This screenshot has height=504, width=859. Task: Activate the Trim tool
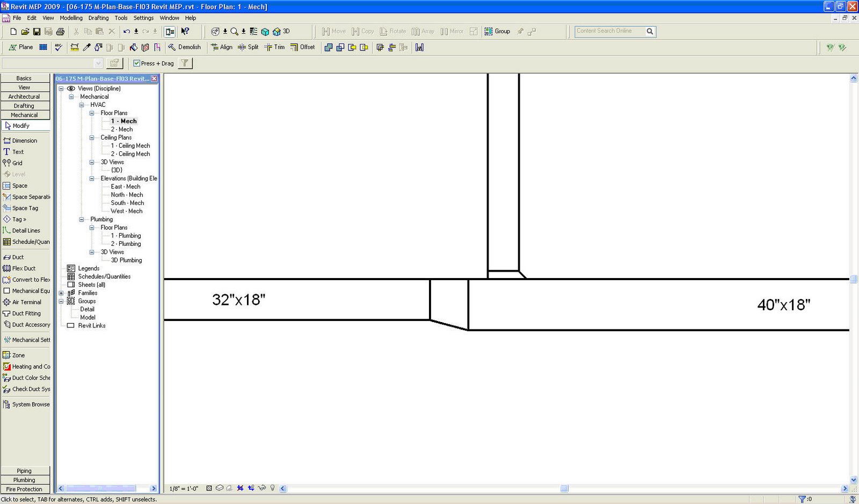[274, 47]
